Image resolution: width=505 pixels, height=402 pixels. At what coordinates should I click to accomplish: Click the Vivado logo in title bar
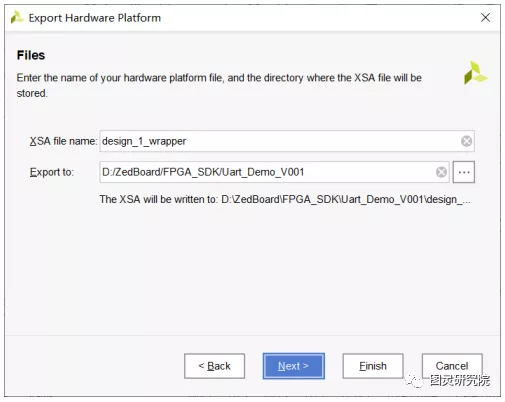[x=17, y=17]
